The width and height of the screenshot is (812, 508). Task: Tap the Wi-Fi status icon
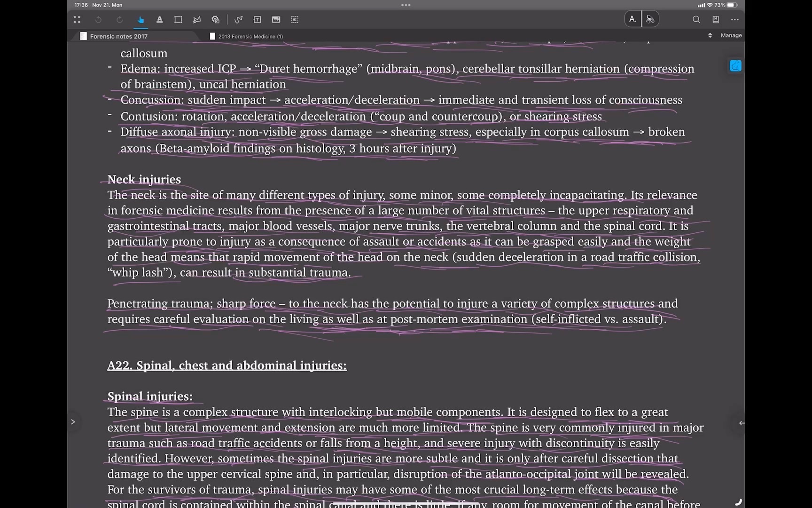click(710, 5)
